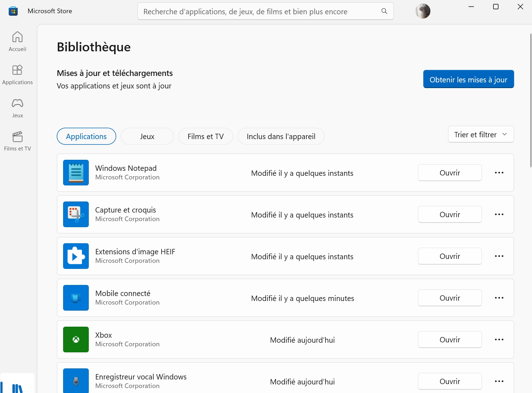
Task: Go to Accueil in the sidebar
Action: [x=17, y=42]
